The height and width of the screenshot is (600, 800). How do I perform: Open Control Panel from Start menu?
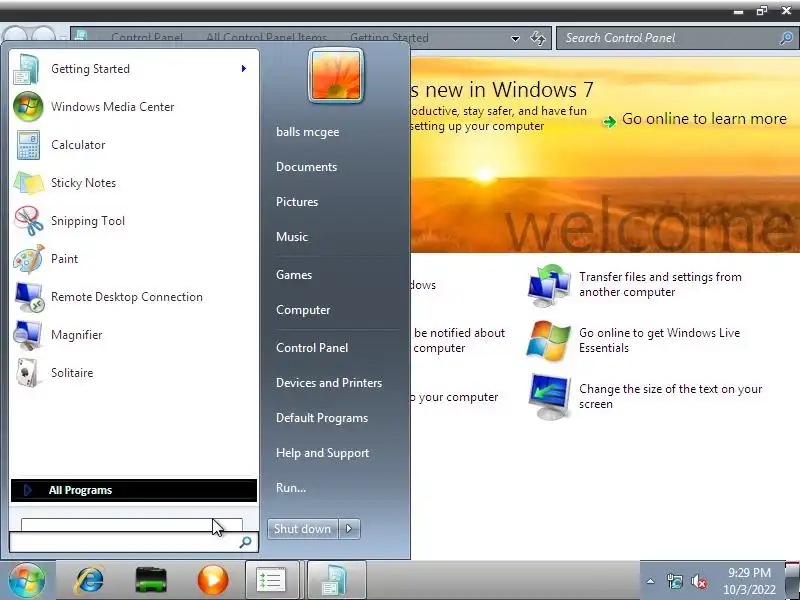312,347
